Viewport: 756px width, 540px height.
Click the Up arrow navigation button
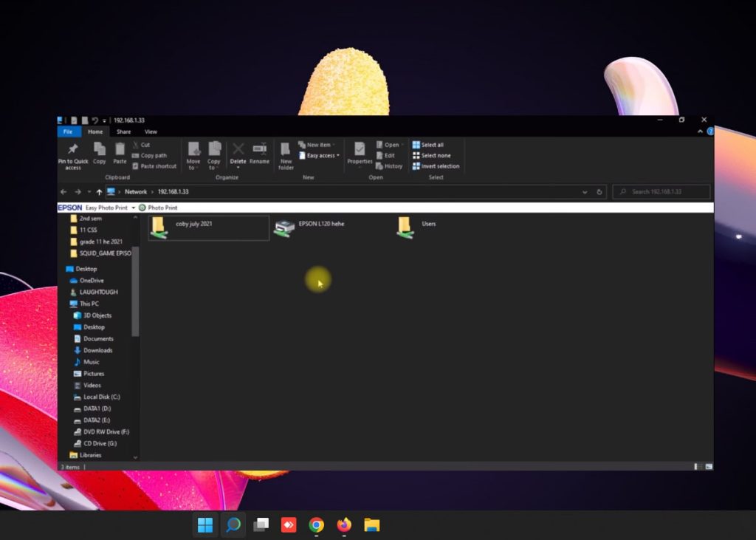point(99,192)
